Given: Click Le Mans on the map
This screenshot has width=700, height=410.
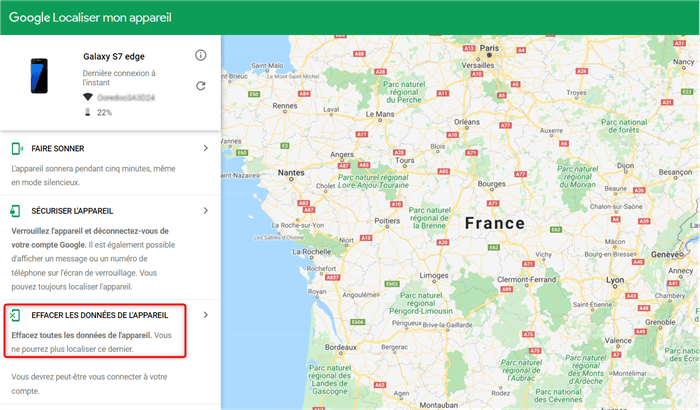Looking at the screenshot, I should click(x=380, y=114).
